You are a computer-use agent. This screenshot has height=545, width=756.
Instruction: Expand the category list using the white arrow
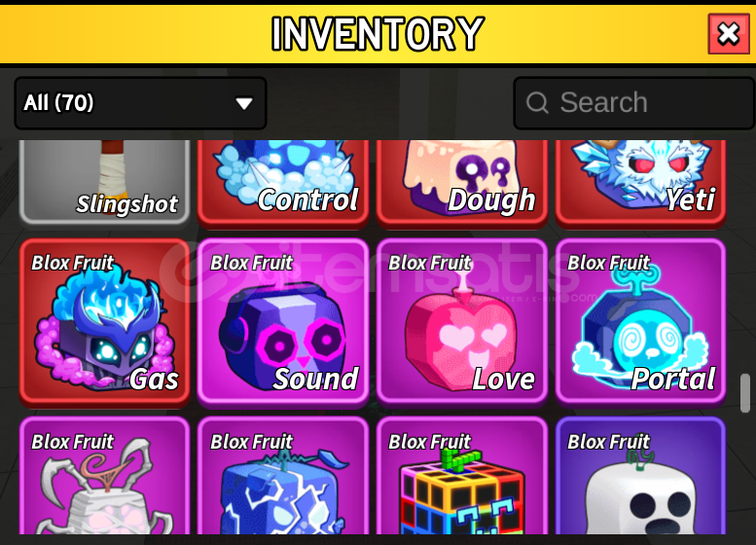(244, 103)
